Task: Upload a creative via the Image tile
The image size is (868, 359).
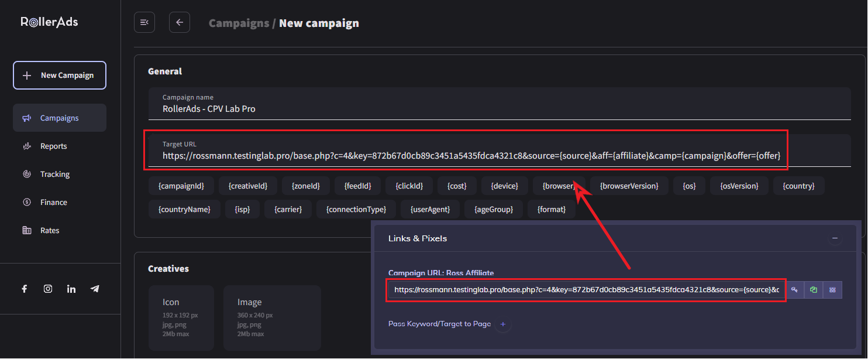Action: 272,318
